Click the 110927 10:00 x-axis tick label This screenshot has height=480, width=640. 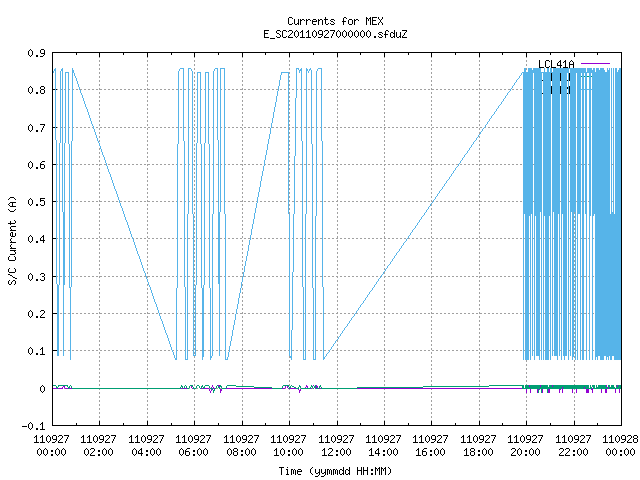(x=288, y=446)
